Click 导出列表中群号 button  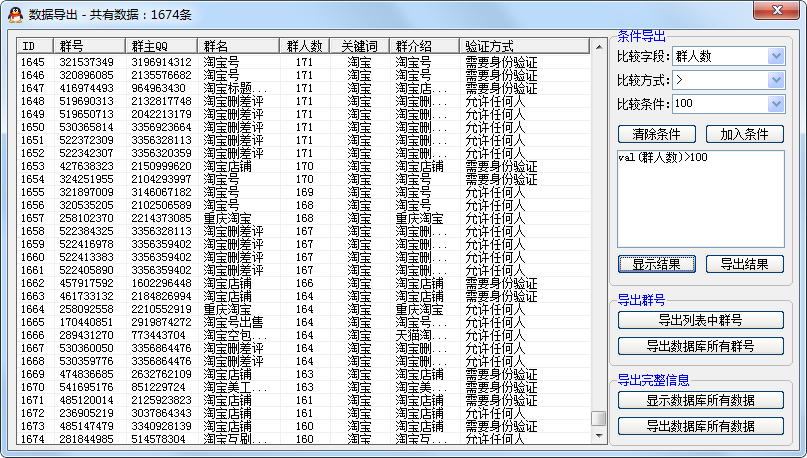point(700,320)
